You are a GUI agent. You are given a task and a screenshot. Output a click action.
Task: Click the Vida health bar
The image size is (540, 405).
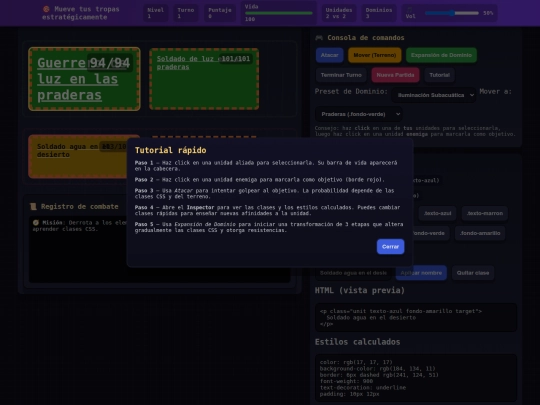pyautogui.click(x=279, y=13)
